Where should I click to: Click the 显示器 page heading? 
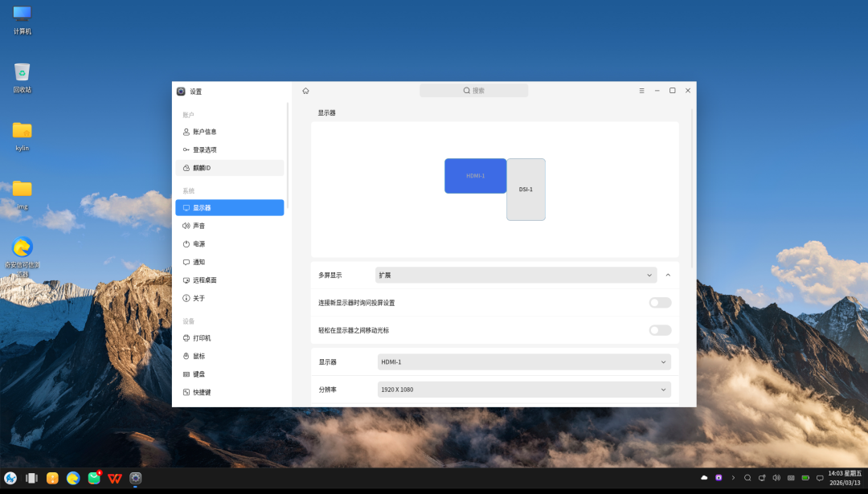point(326,112)
